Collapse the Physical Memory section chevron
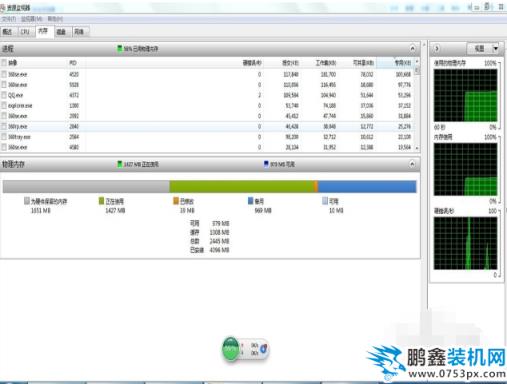 pyautogui.click(x=412, y=164)
